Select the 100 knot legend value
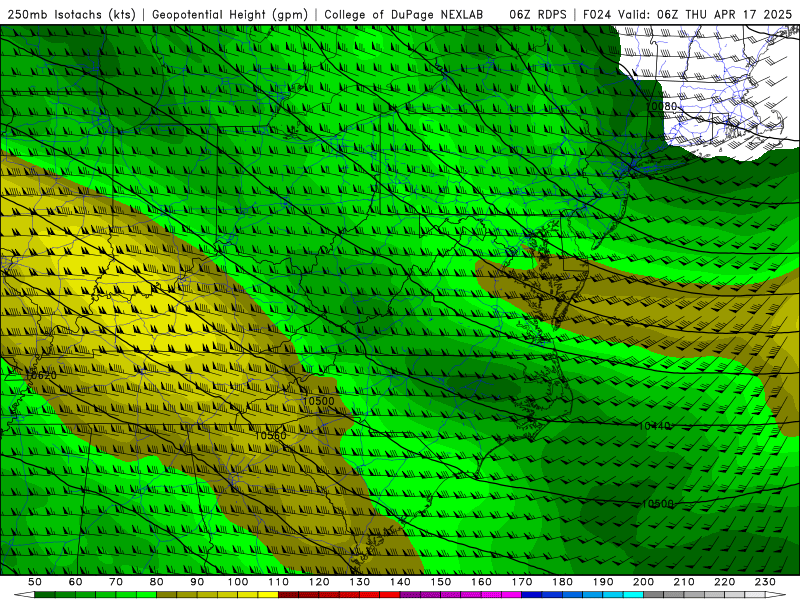 (238, 582)
